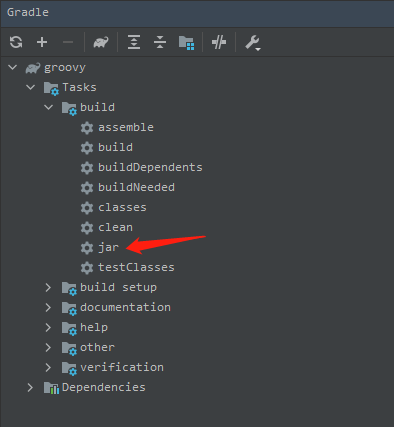Select the documentation task group
Image resolution: width=394 pixels, height=427 pixels.
click(125, 307)
